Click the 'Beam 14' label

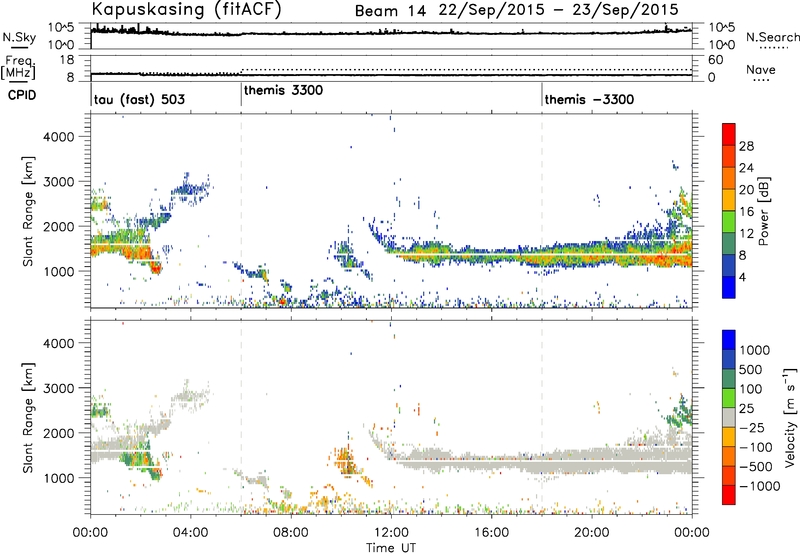390,11
